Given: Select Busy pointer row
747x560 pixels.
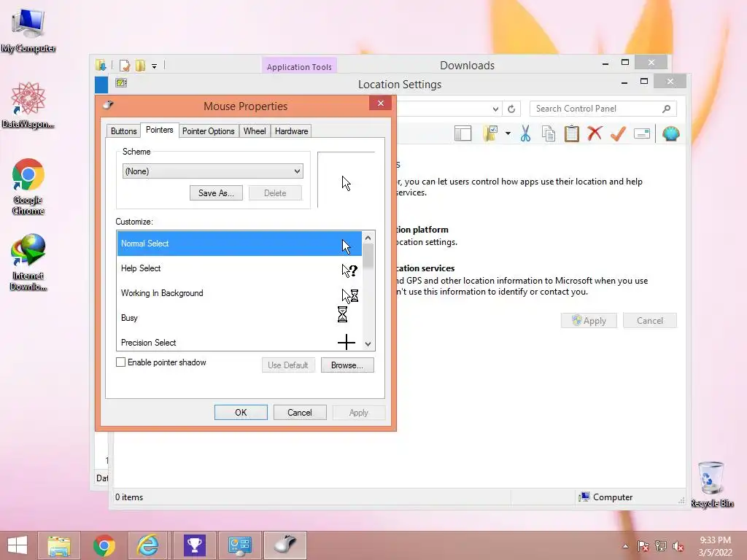Looking at the screenshot, I should pyautogui.click(x=239, y=318).
